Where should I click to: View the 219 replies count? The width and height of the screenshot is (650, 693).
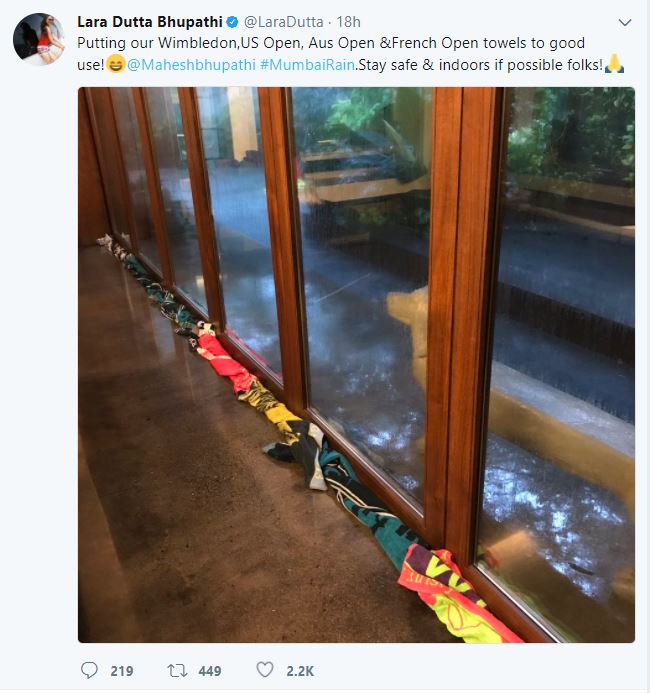[122, 671]
